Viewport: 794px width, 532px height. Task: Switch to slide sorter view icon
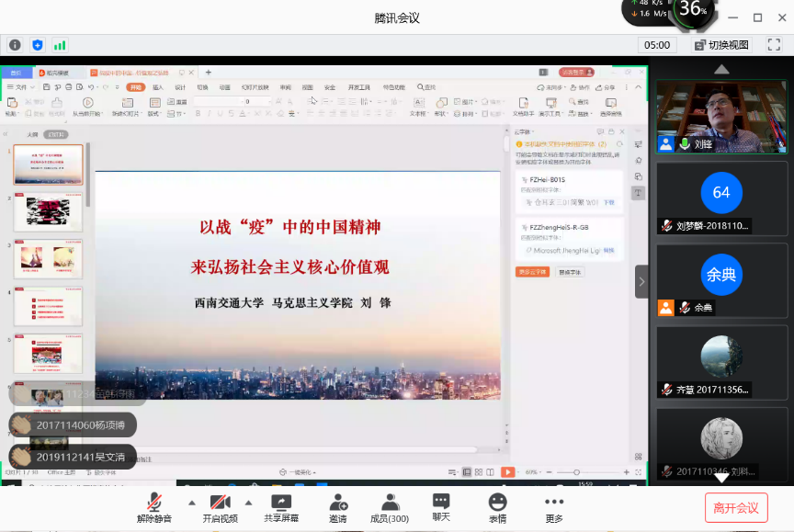pos(479,471)
